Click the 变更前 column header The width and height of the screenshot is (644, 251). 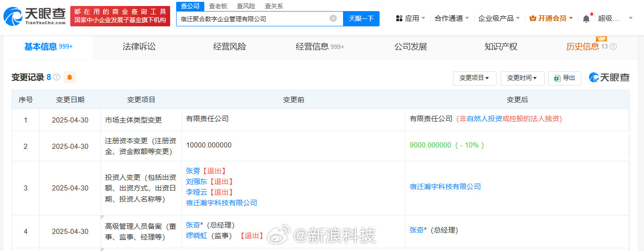[294, 100]
